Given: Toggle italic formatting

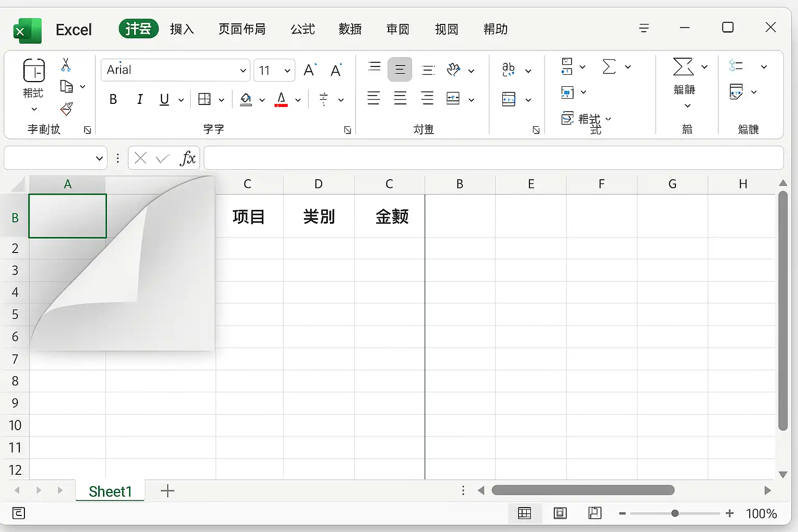Looking at the screenshot, I should (x=139, y=99).
